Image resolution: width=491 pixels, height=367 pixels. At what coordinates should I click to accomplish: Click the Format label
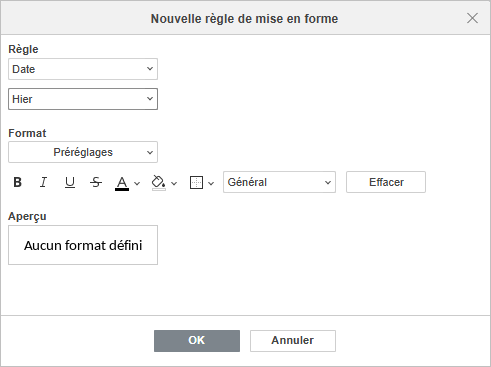point(27,133)
